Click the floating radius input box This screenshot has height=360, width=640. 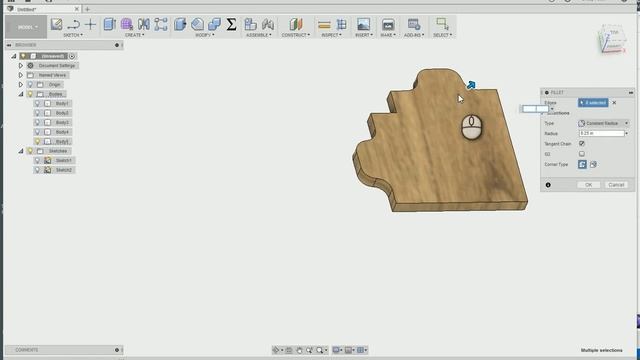click(535, 109)
